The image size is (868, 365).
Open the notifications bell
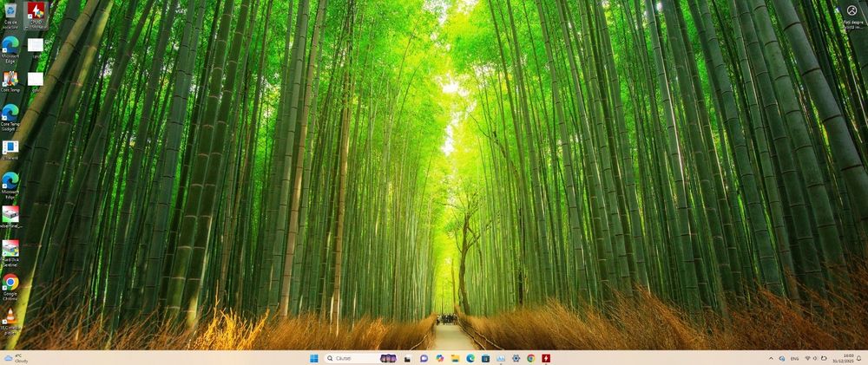click(x=859, y=358)
